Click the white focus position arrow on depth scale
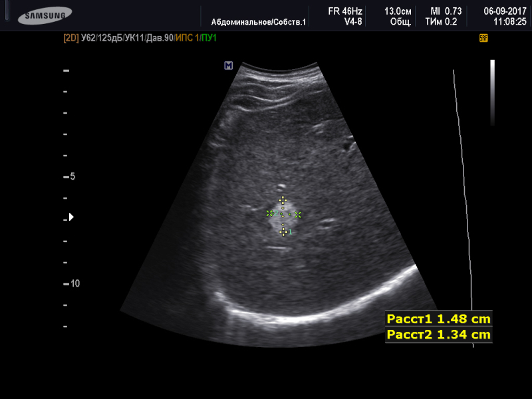 tap(71, 217)
